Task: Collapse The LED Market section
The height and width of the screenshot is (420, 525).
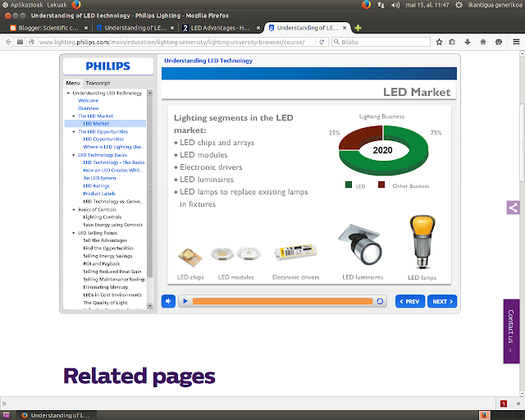Action: coord(74,116)
